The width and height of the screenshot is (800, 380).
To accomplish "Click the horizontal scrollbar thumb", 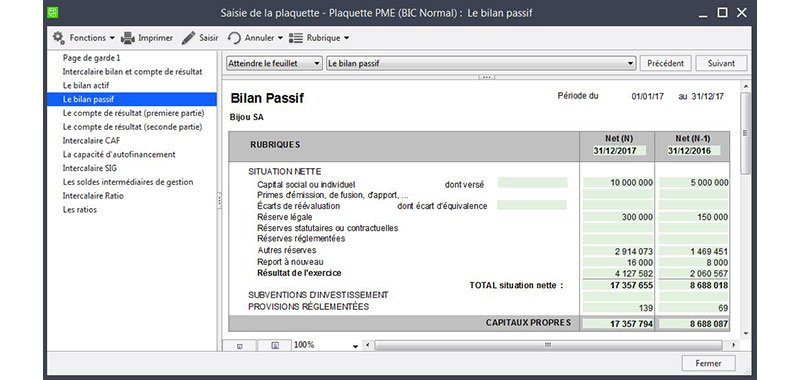I will [x=548, y=345].
